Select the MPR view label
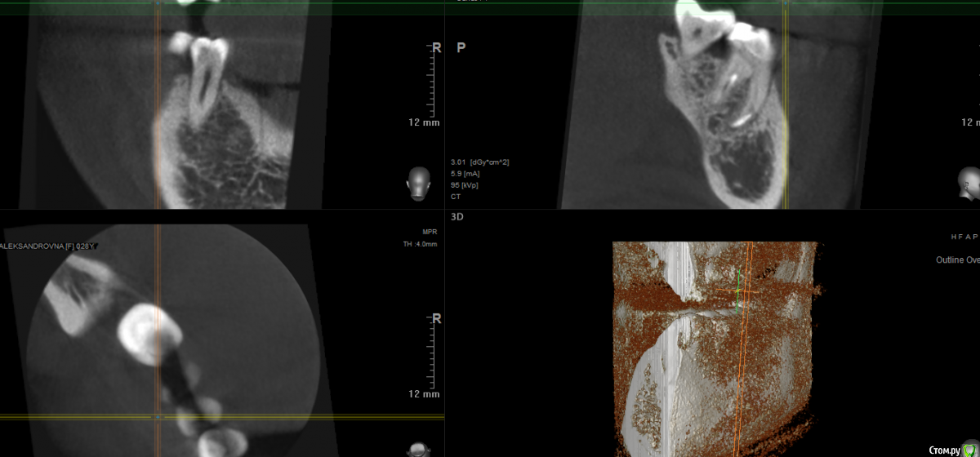The width and height of the screenshot is (980, 457). click(x=430, y=232)
